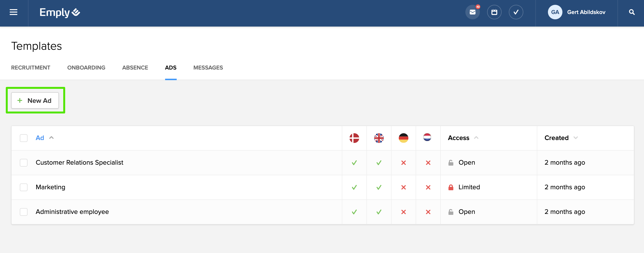Open the calendar icon in header

[x=494, y=12]
